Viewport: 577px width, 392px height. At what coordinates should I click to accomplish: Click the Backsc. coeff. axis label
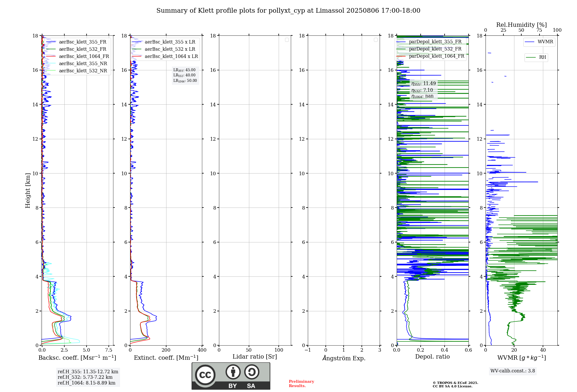tap(77, 358)
